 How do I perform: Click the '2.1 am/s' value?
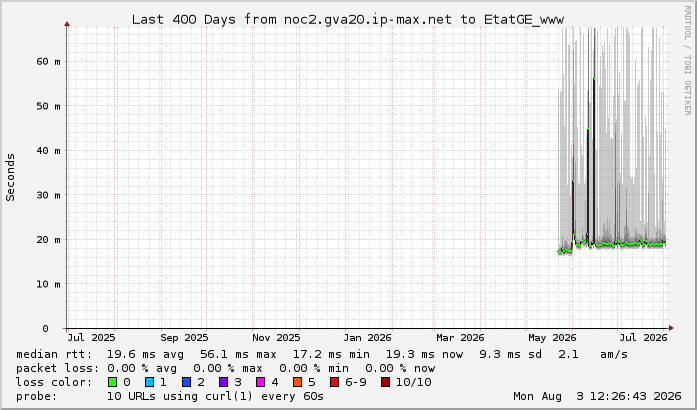coord(593,354)
